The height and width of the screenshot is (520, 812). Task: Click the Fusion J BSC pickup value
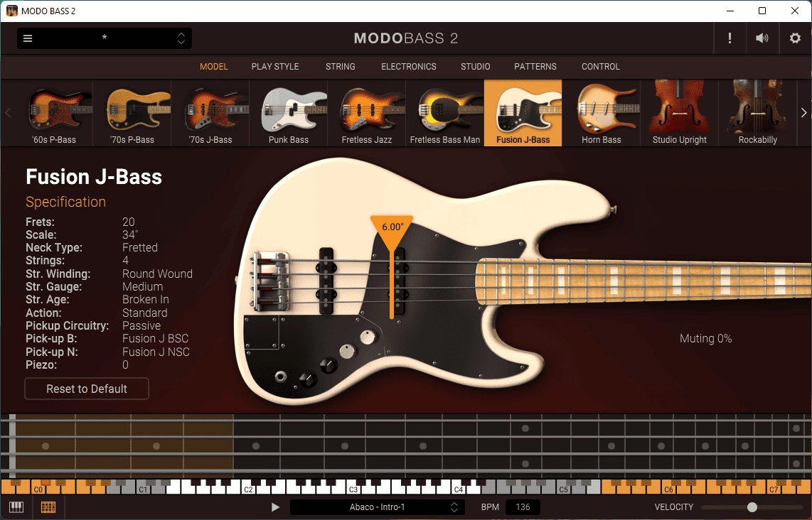155,338
